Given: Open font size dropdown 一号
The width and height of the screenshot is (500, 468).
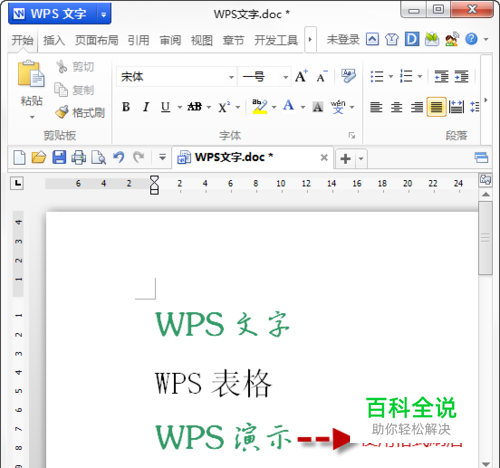Looking at the screenshot, I should (285, 77).
